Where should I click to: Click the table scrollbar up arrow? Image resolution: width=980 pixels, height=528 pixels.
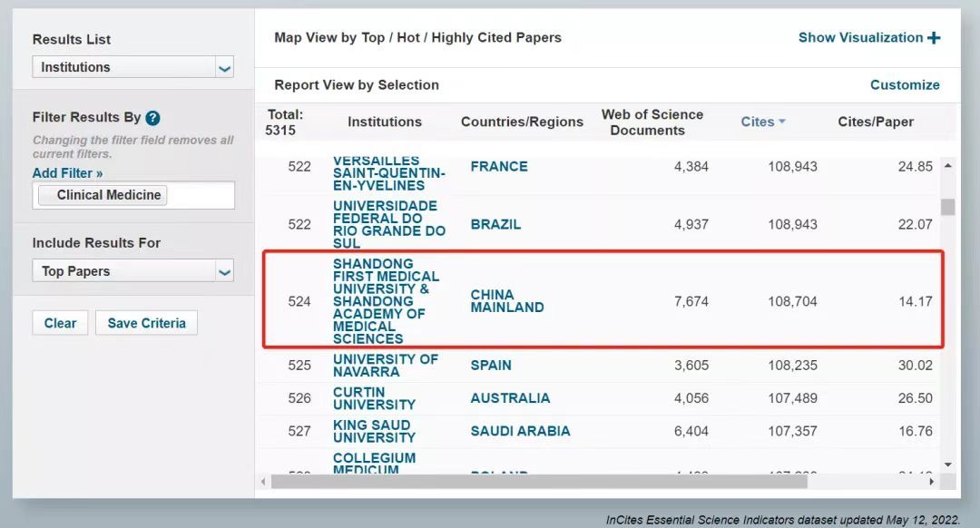click(x=947, y=166)
